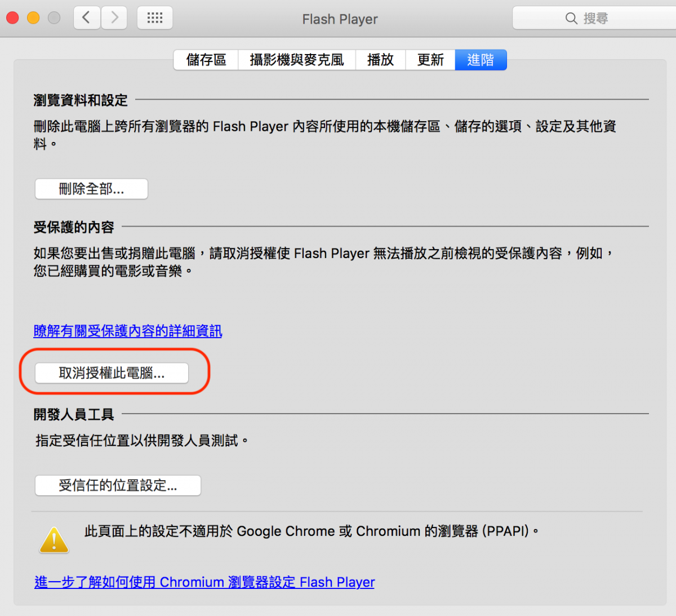Show all preferences grid icon
The image size is (676, 616).
tap(155, 18)
